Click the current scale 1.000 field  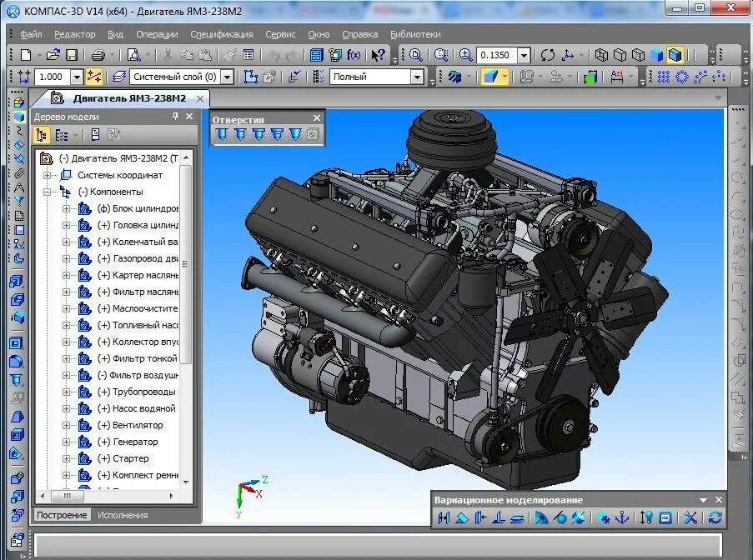click(x=53, y=77)
